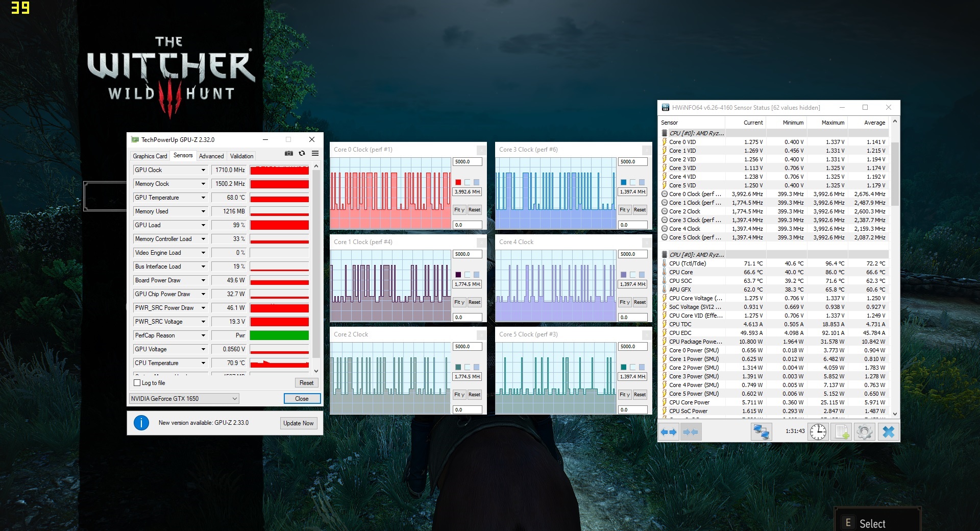Click the HWiNFO64 title bar icon

(x=666, y=108)
